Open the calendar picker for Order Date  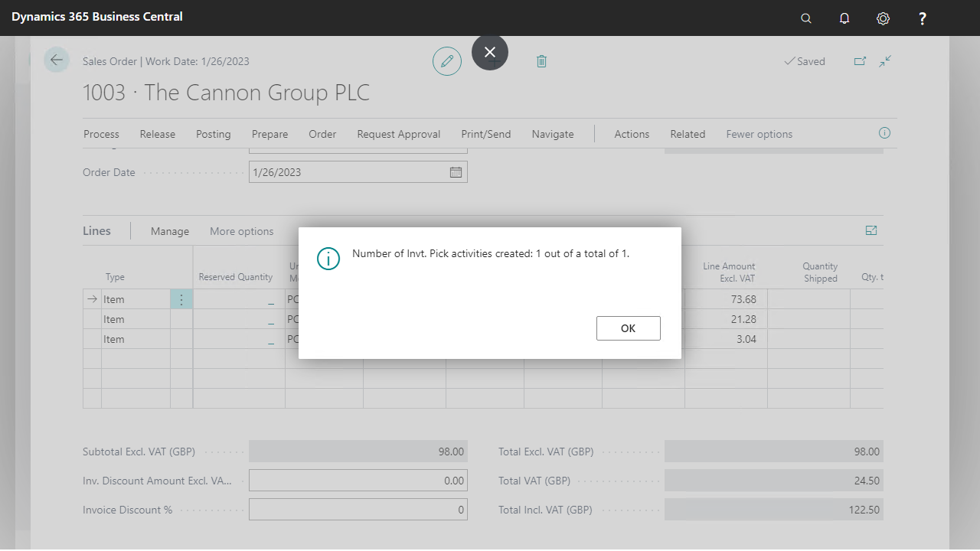click(x=456, y=172)
